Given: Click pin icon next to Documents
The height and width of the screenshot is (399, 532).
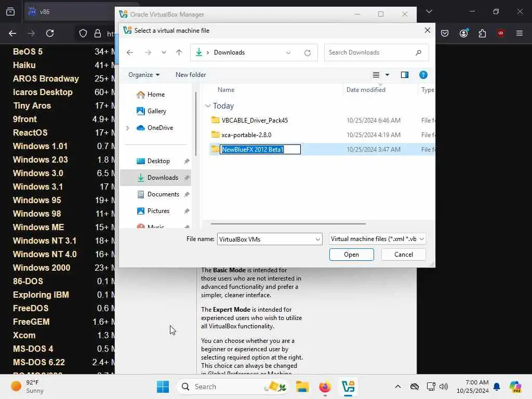Looking at the screenshot, I should pos(187,194).
